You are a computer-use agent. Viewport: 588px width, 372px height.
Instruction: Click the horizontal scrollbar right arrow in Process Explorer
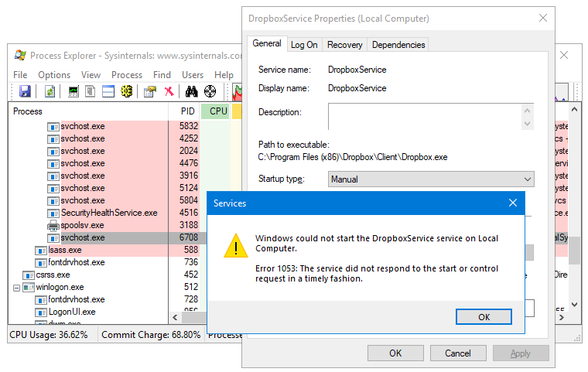562,317
